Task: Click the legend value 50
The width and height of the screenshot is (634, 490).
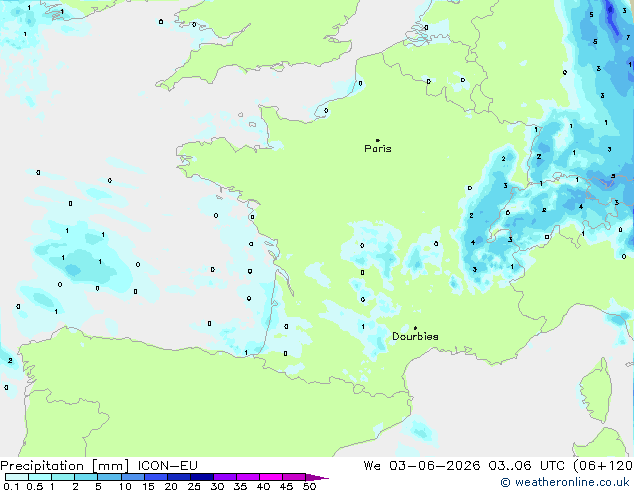Action: tap(309, 486)
